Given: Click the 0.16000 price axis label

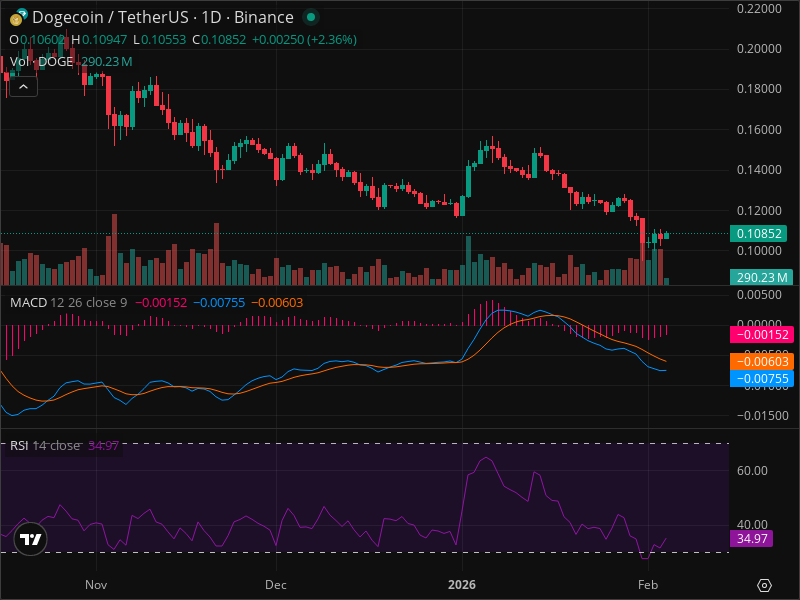Looking at the screenshot, I should [759, 130].
